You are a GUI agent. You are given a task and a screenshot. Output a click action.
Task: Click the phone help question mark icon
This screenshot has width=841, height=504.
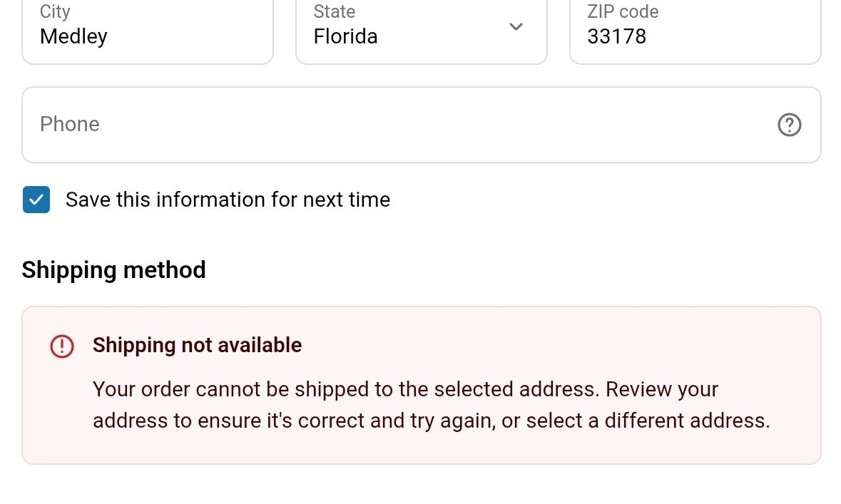coord(789,125)
